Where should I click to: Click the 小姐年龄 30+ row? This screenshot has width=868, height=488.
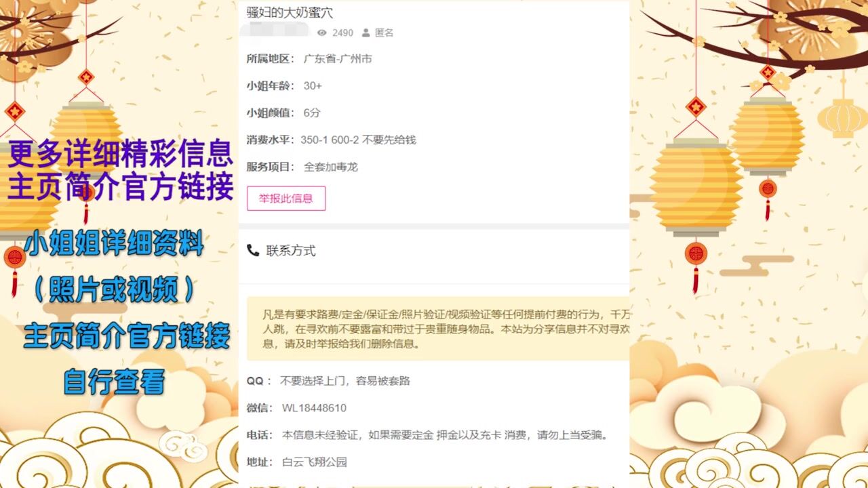coord(284,86)
